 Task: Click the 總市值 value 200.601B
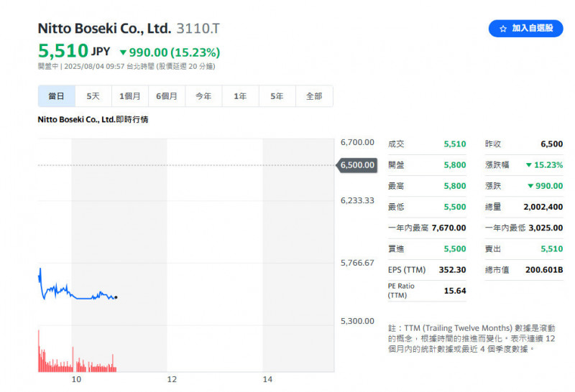[544, 270]
